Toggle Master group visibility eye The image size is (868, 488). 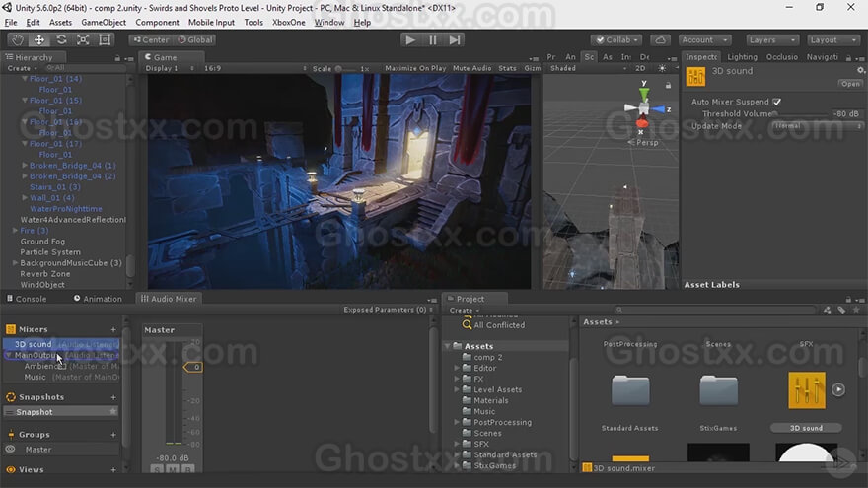coord(10,450)
